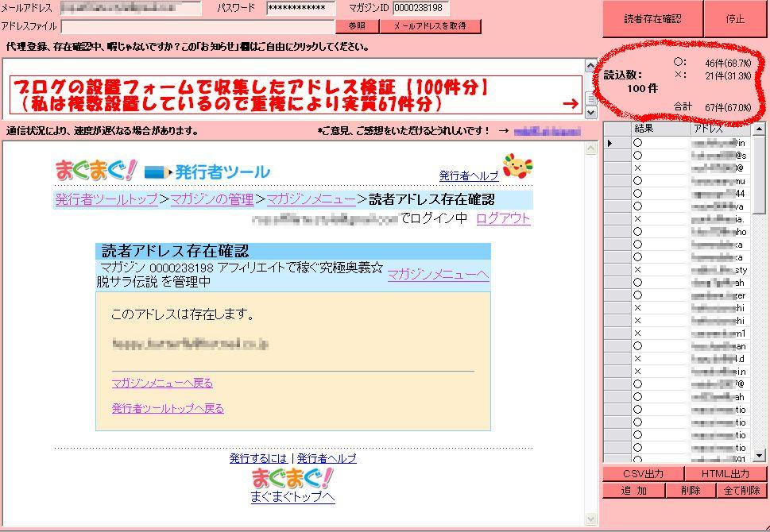Click the マガジンの管理 breadcrumb link
Image resolution: width=770 pixels, height=532 pixels.
pos(212,199)
